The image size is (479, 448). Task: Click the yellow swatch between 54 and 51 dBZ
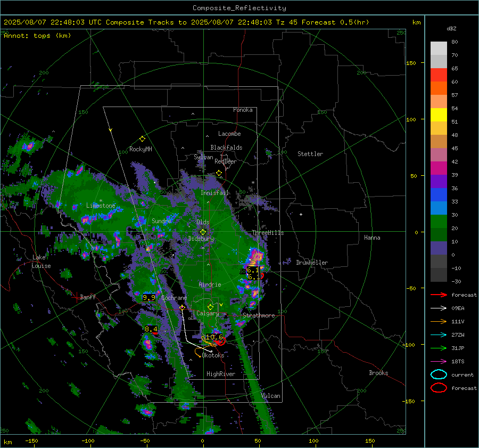point(439,115)
